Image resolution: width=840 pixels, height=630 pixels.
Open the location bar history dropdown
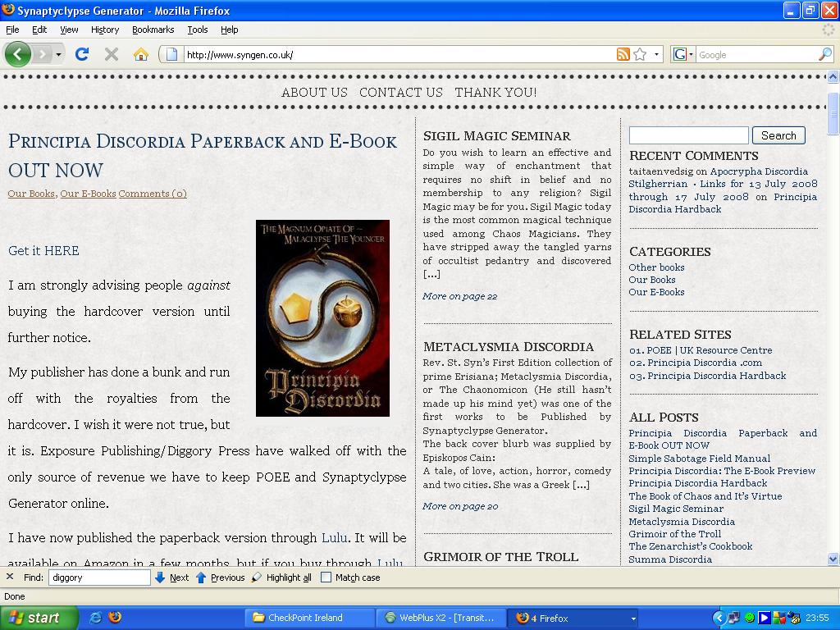(656, 55)
